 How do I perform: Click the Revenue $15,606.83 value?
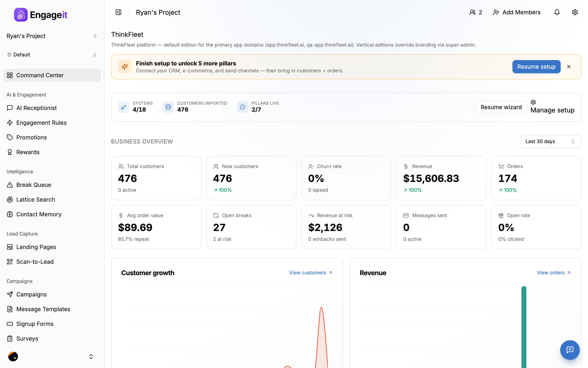coord(431,178)
